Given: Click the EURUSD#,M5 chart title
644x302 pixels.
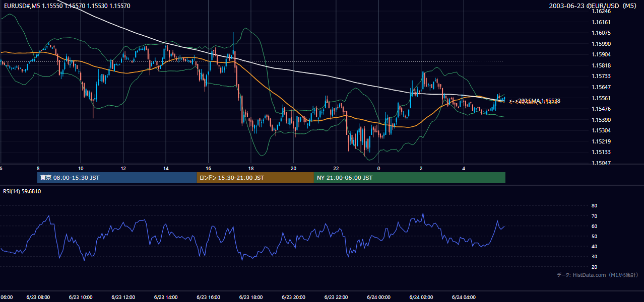Looking at the screenshot, I should (x=66, y=6).
